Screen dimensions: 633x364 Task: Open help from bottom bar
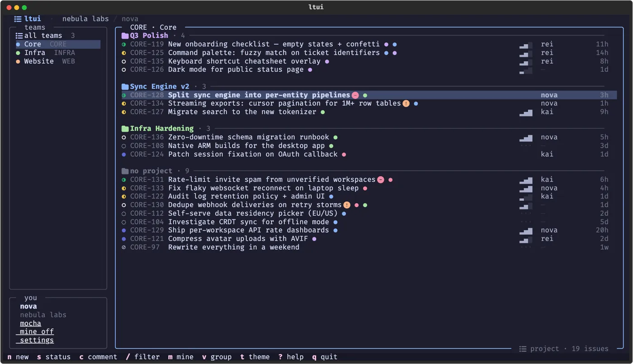click(x=291, y=357)
